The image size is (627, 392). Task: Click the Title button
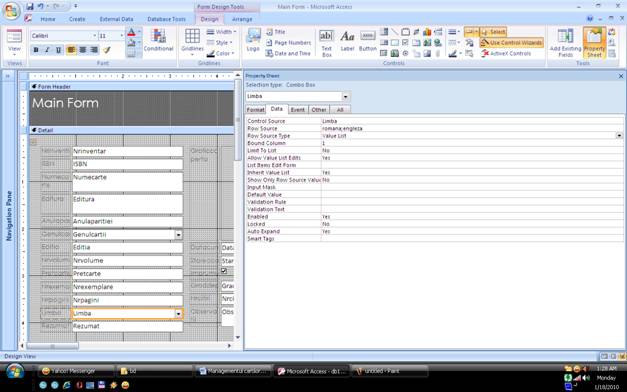click(276, 32)
